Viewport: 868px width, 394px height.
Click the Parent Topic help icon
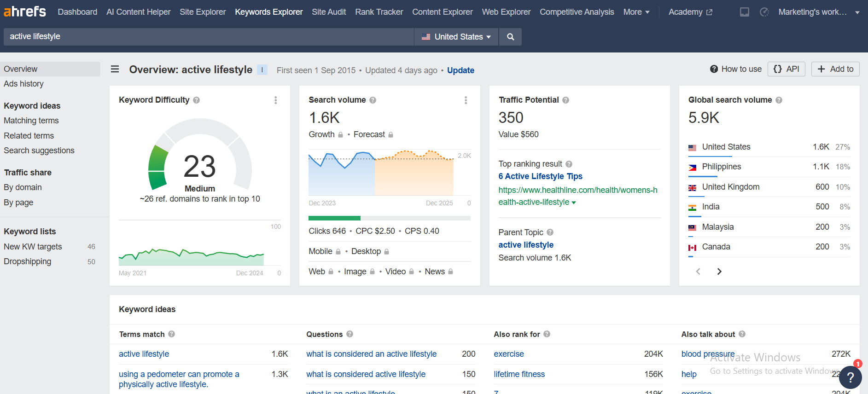pyautogui.click(x=550, y=232)
